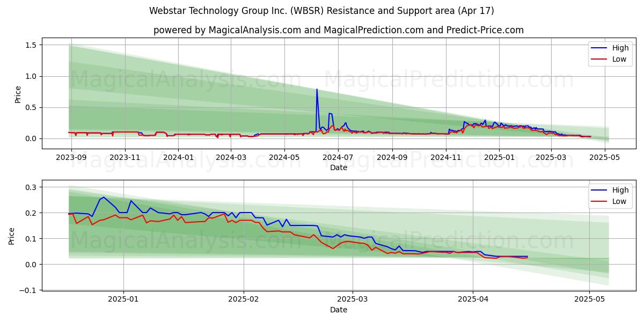Click the 0.3 price tick on the bottom chart
The width and height of the screenshot is (644, 322).
pos(31,187)
